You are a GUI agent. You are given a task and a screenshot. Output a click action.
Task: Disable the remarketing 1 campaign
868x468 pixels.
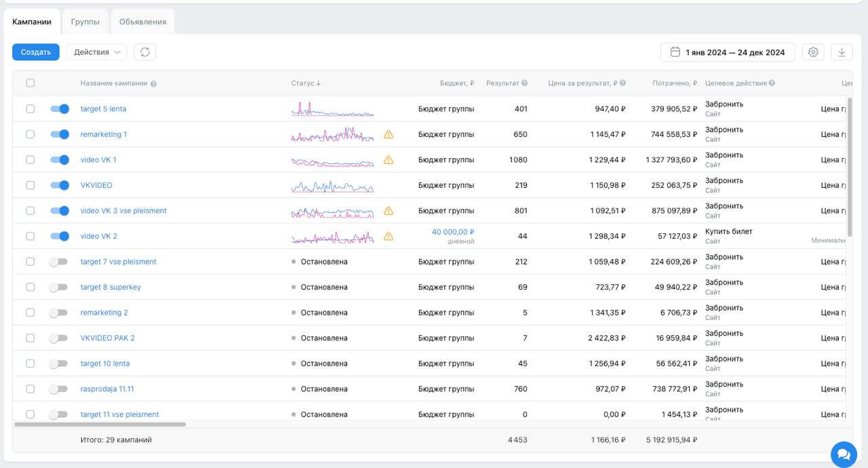point(60,134)
